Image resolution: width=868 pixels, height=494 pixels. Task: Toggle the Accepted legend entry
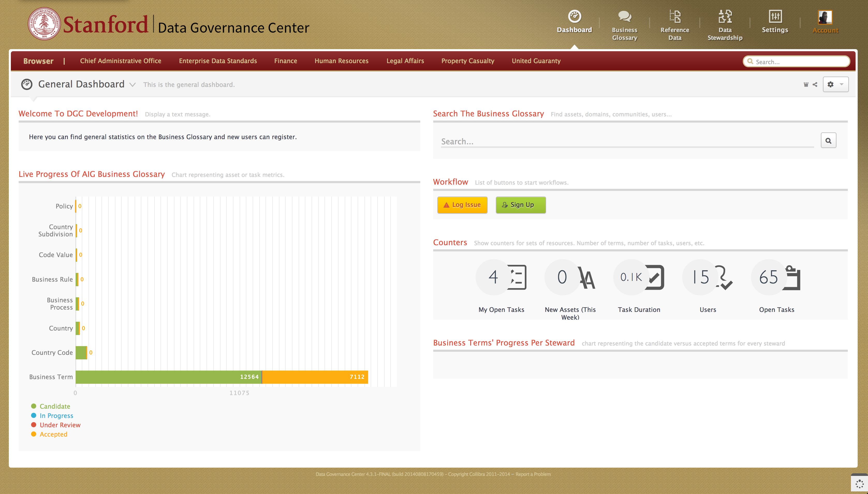coord(49,434)
